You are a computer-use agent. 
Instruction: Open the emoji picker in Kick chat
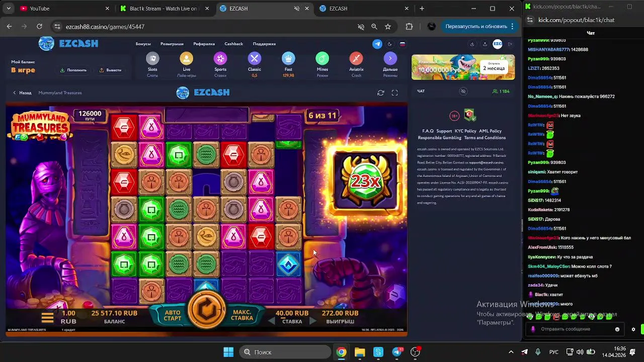click(617, 329)
